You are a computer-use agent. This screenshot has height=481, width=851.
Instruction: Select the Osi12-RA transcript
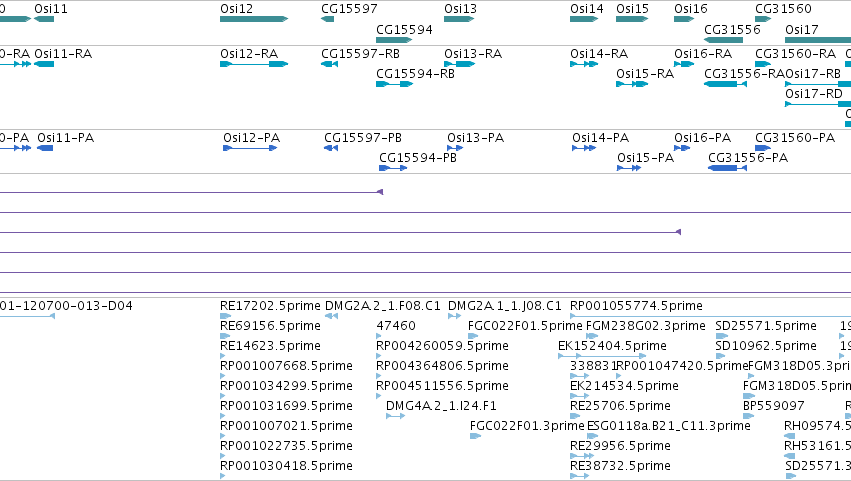pos(254,64)
